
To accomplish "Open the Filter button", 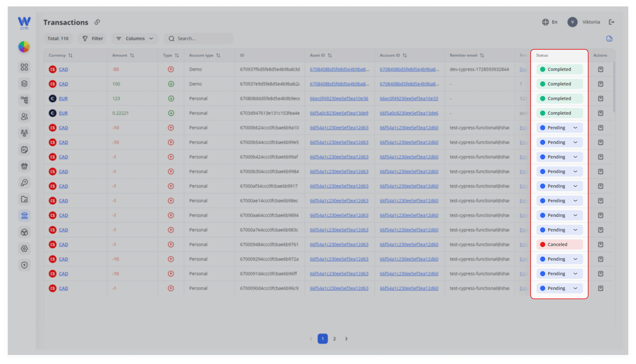I will click(x=92, y=39).
